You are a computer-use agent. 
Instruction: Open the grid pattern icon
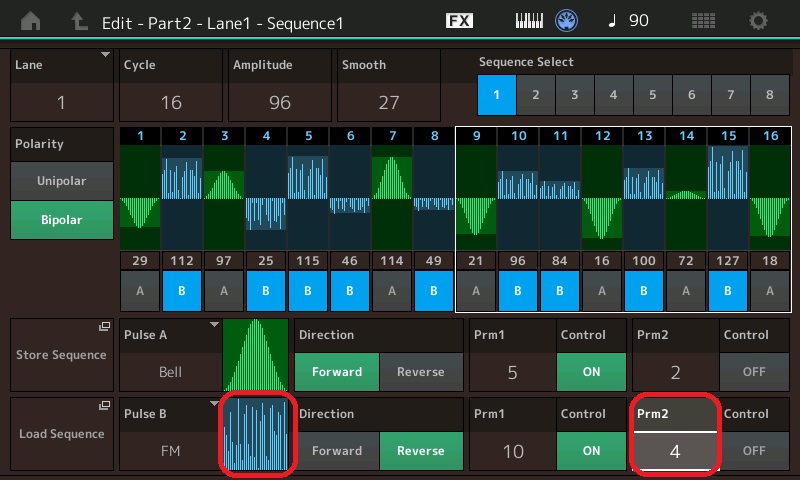pos(703,20)
